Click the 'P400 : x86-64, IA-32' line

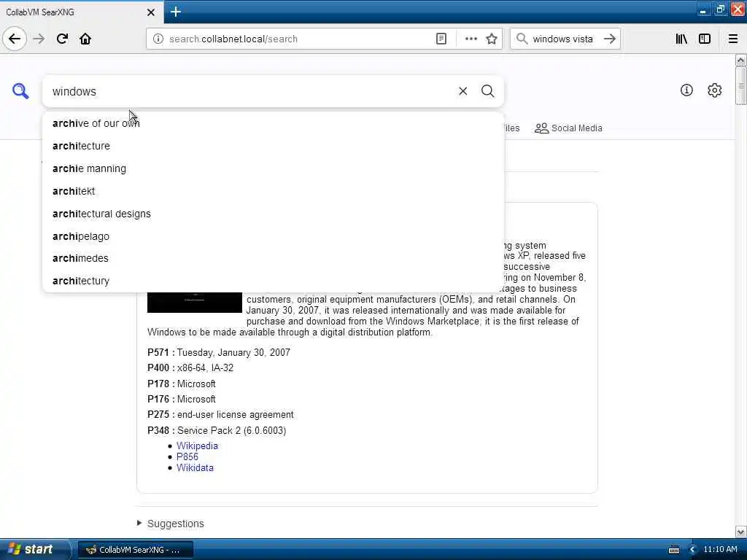(190, 367)
